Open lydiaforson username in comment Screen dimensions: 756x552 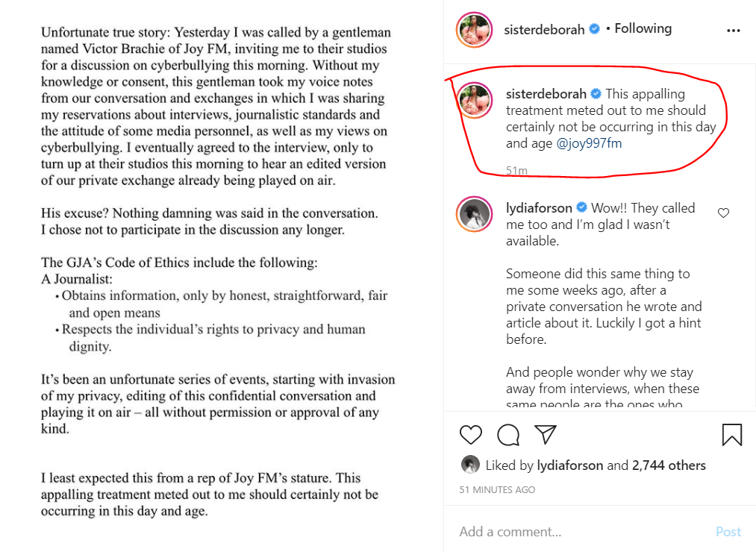click(x=537, y=208)
